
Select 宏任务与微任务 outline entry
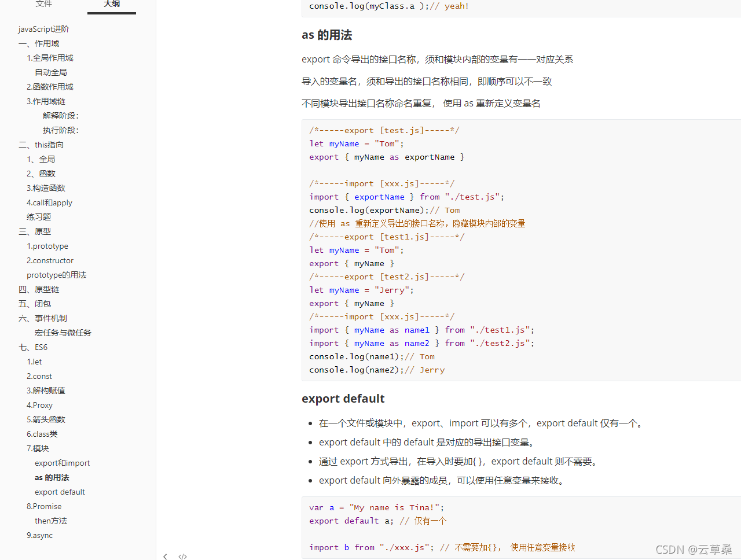[63, 333]
